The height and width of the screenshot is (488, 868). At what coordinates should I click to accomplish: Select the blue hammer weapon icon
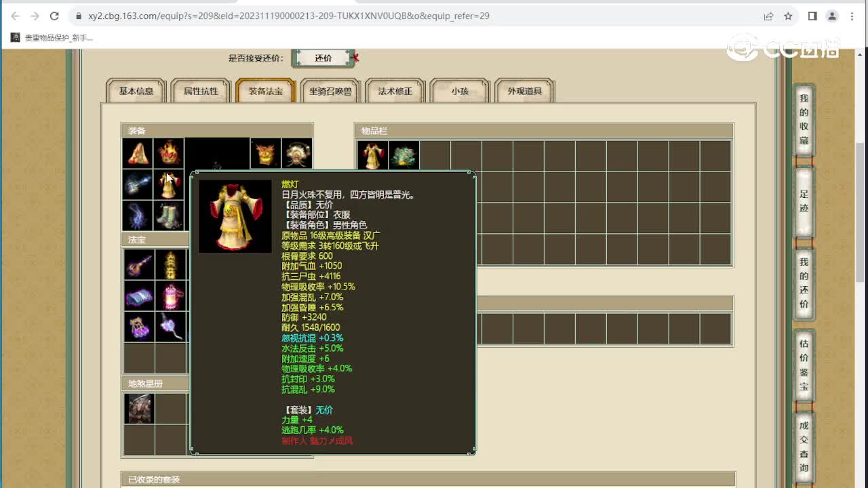138,185
